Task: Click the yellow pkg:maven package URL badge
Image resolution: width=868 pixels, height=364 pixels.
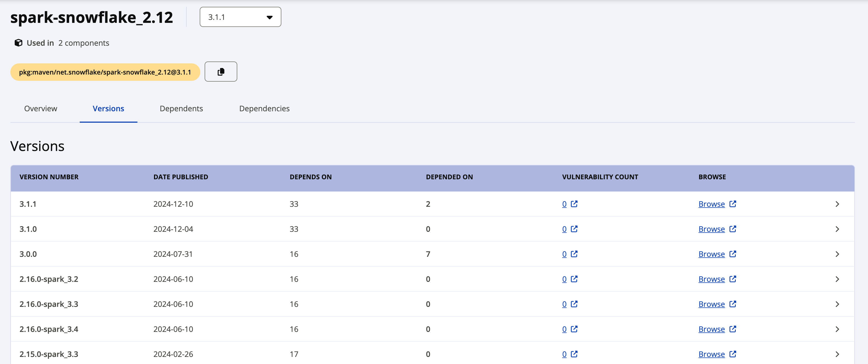Action: click(105, 72)
